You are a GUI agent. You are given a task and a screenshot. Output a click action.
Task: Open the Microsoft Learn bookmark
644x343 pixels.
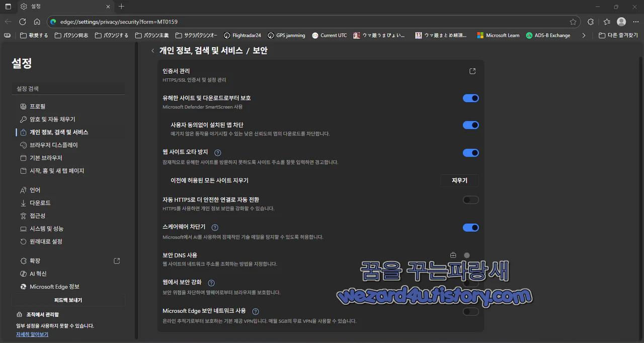point(498,35)
